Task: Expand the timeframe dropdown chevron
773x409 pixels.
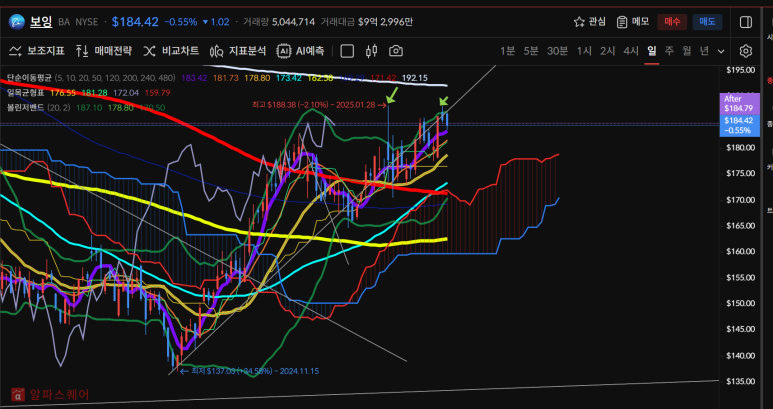Action: pos(721,51)
